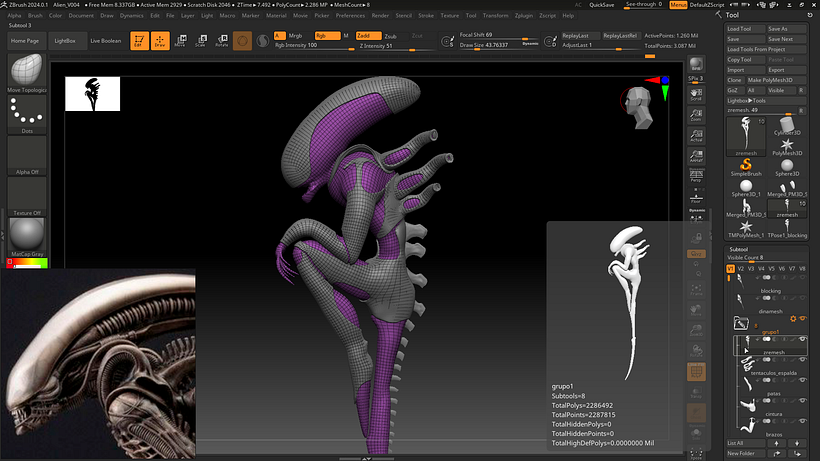Image resolution: width=820 pixels, height=461 pixels.
Task: Toggle eye of patas subtool
Action: 802,380
